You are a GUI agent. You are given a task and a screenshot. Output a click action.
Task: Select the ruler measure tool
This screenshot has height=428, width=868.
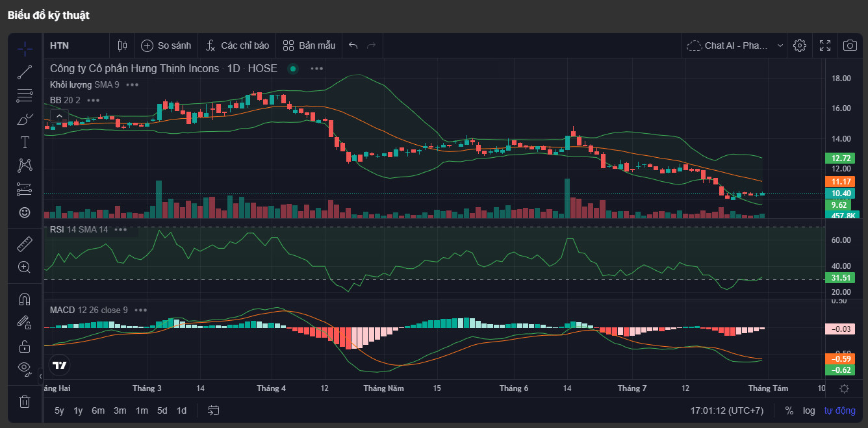[25, 244]
